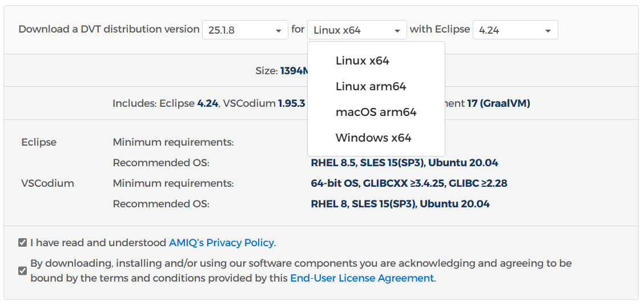Collapse the Linux x64 platform dropdown
Image resolution: width=644 pixels, height=305 pixels.
point(356,30)
